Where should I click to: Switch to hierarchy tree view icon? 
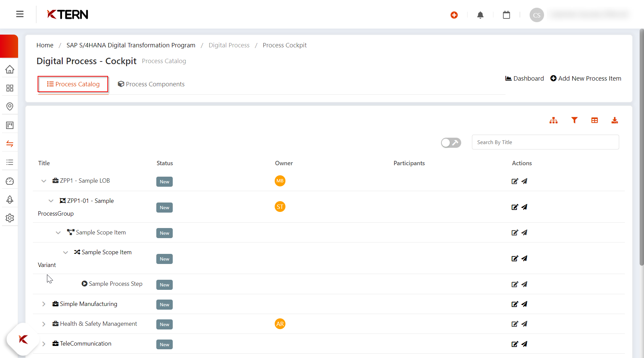pos(553,120)
